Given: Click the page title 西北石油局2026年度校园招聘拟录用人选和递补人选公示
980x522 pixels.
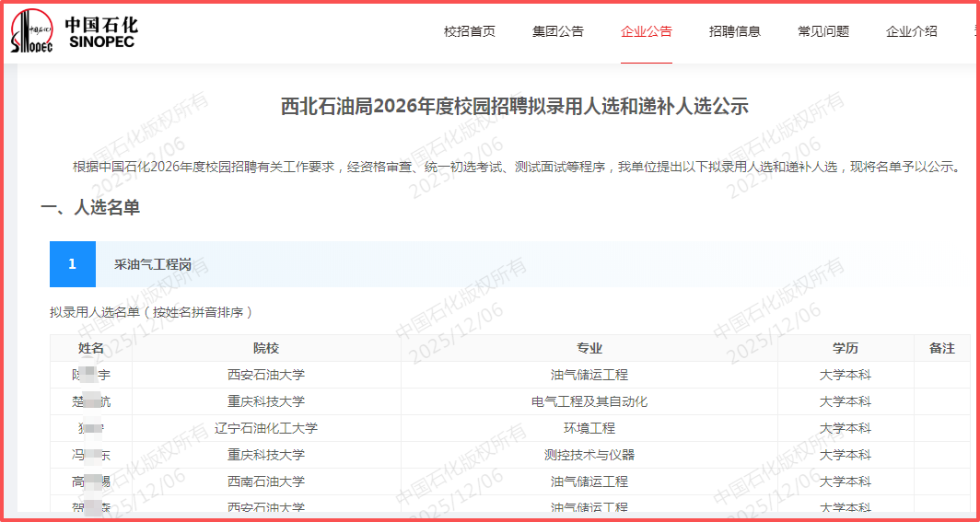Looking at the screenshot, I should point(514,107).
